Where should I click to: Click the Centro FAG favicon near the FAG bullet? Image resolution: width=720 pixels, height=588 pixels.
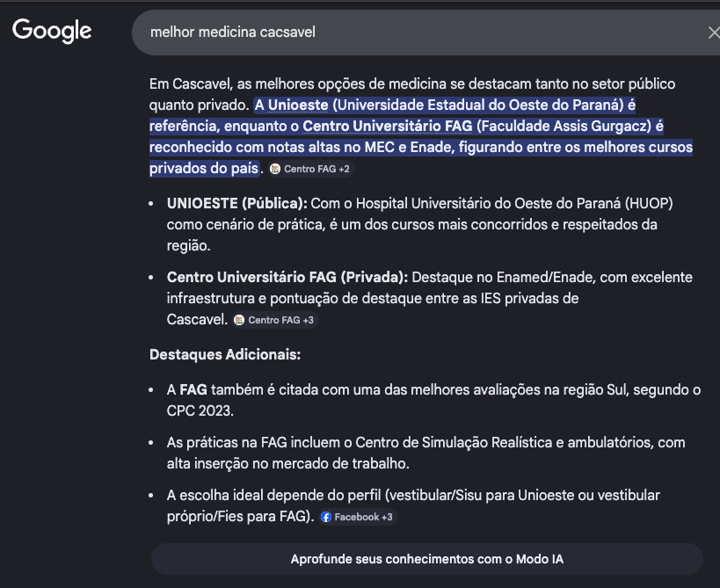pos(237,320)
